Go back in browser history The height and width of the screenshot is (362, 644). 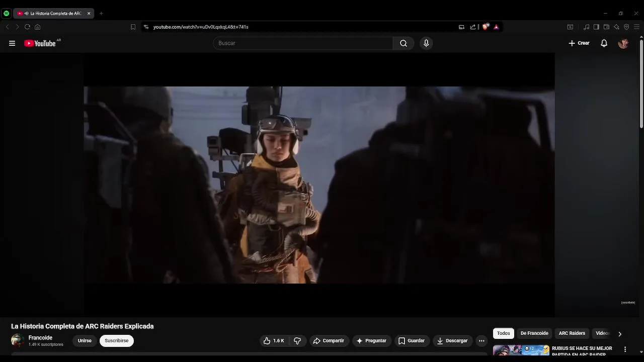[x=7, y=27]
